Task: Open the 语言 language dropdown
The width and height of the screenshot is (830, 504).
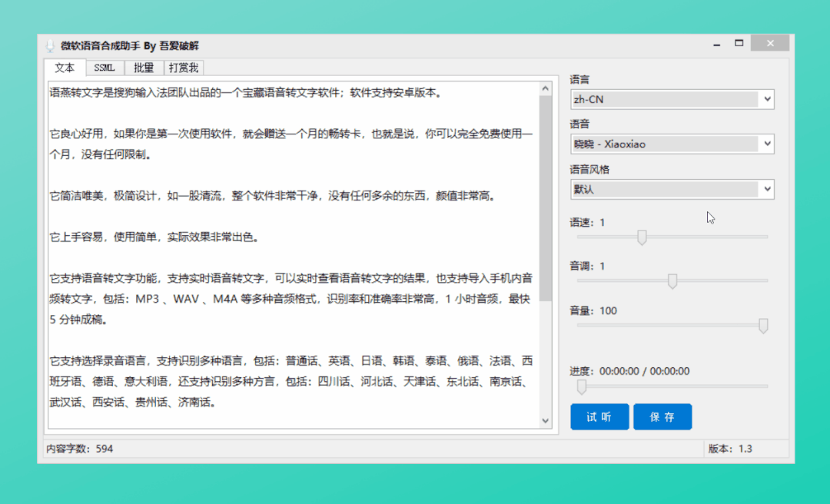Action: pyautogui.click(x=672, y=98)
